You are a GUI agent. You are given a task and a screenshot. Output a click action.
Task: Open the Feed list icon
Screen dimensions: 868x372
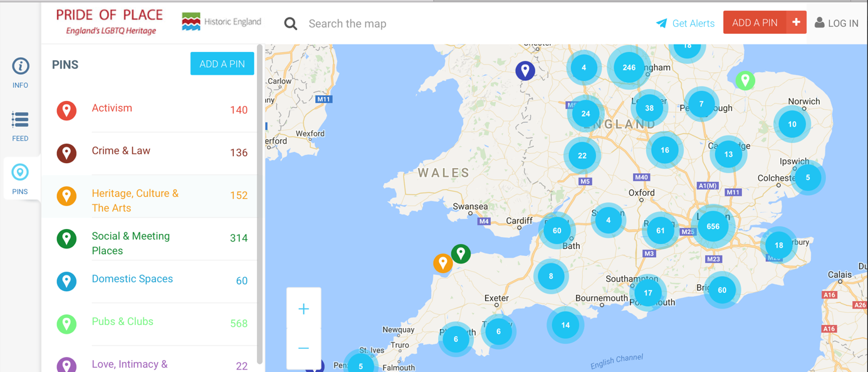20,120
